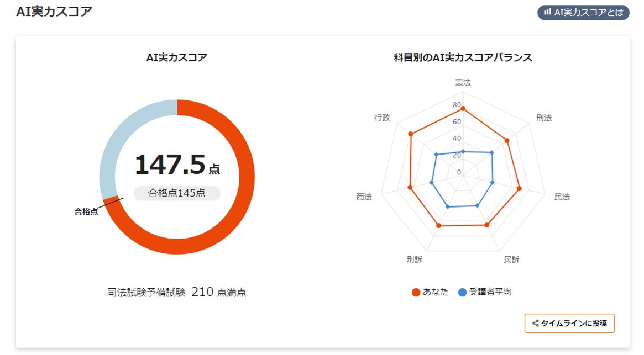The width and height of the screenshot is (644, 355).
Task: Toggle the 受講者平均 series legend label
Action: point(490,292)
